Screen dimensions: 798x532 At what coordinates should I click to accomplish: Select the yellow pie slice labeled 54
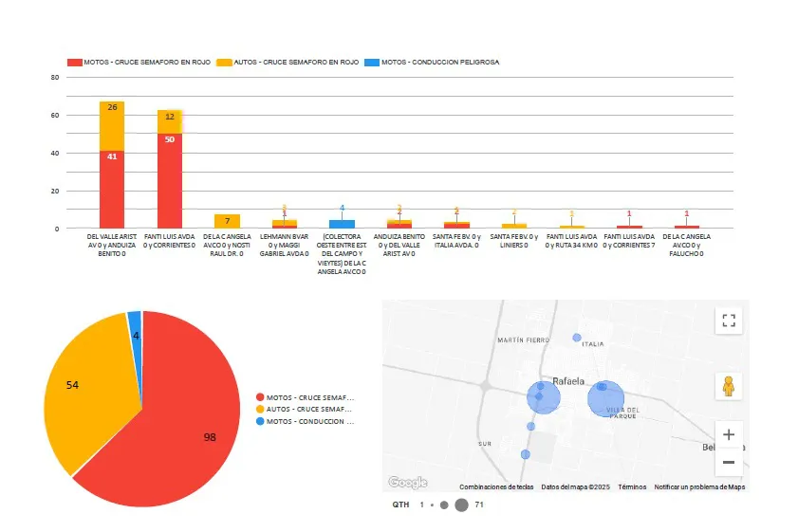pyautogui.click(x=81, y=389)
